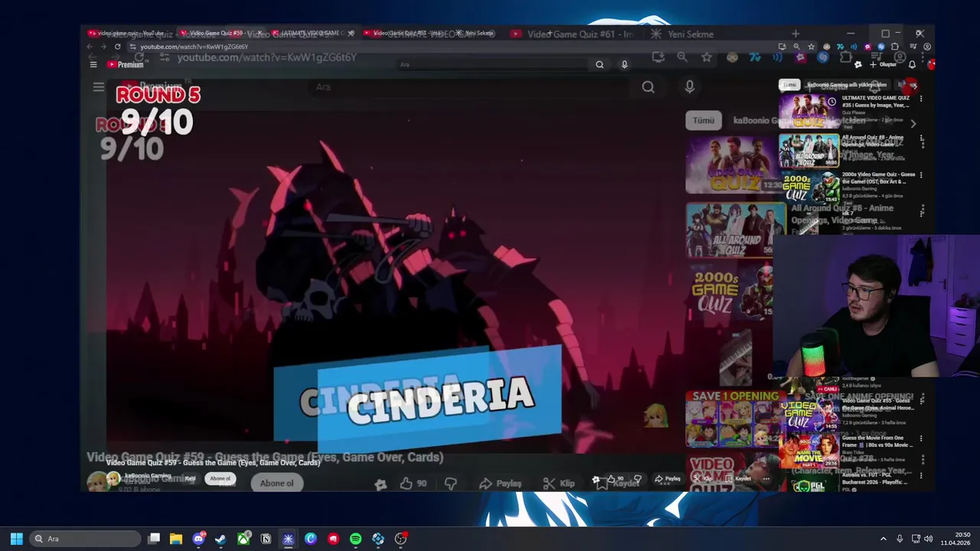Screen dimensions: 980x551
Task: Click the taskbar search box labeled Ara
Action: 85,539
